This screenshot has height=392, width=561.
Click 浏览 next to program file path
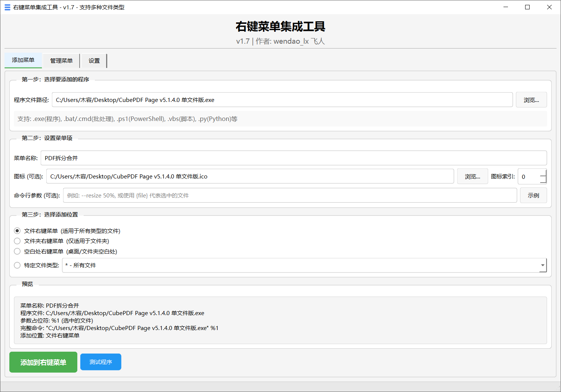click(531, 99)
